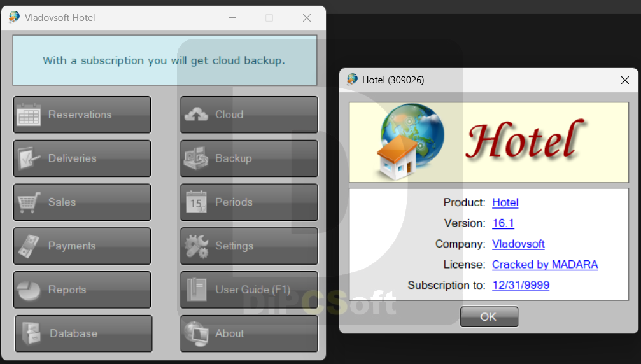This screenshot has width=641, height=364.
Task: Minimize the Vladovsoft Hotel window
Action: (232, 18)
